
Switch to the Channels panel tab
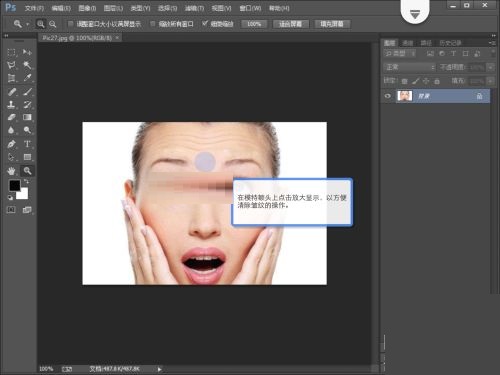pos(407,43)
